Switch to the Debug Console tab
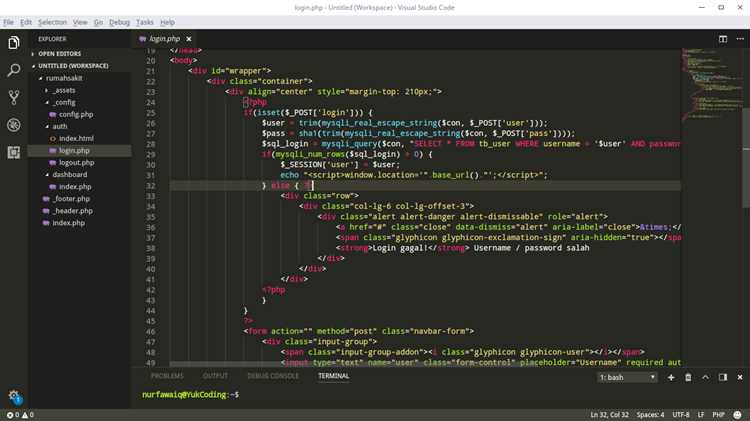 273,376
